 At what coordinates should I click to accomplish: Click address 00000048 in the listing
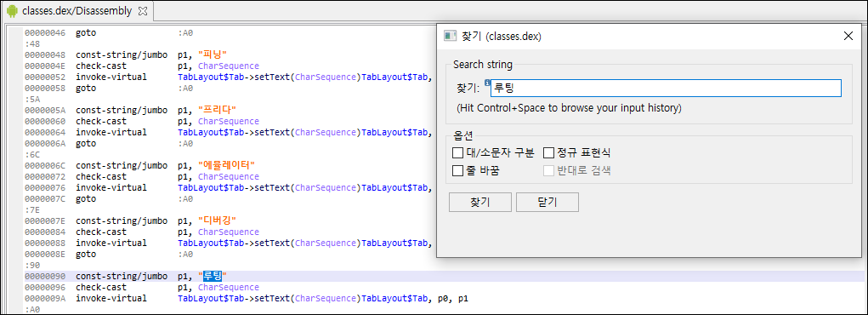point(45,54)
